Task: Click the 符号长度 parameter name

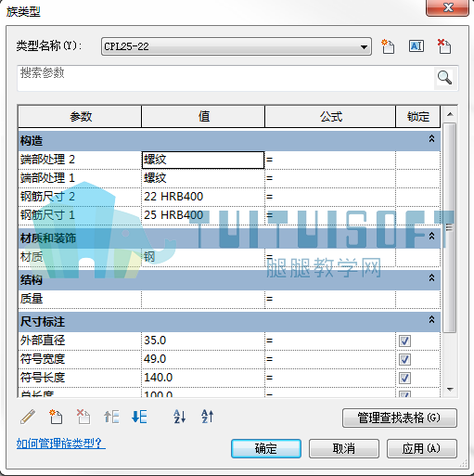Action: coord(43,378)
